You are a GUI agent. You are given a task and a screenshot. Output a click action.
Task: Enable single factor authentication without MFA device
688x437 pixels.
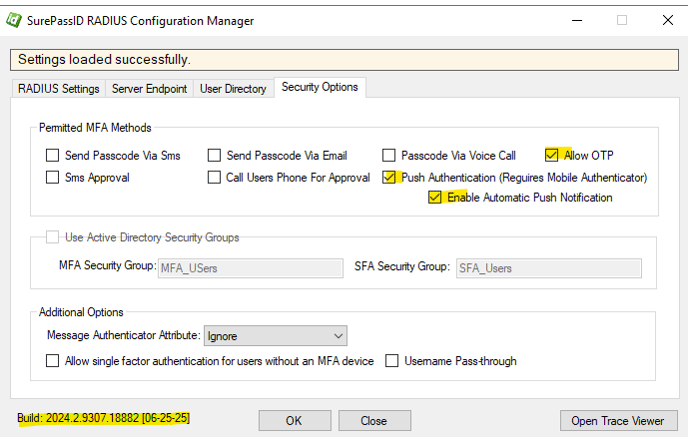pos(52,361)
